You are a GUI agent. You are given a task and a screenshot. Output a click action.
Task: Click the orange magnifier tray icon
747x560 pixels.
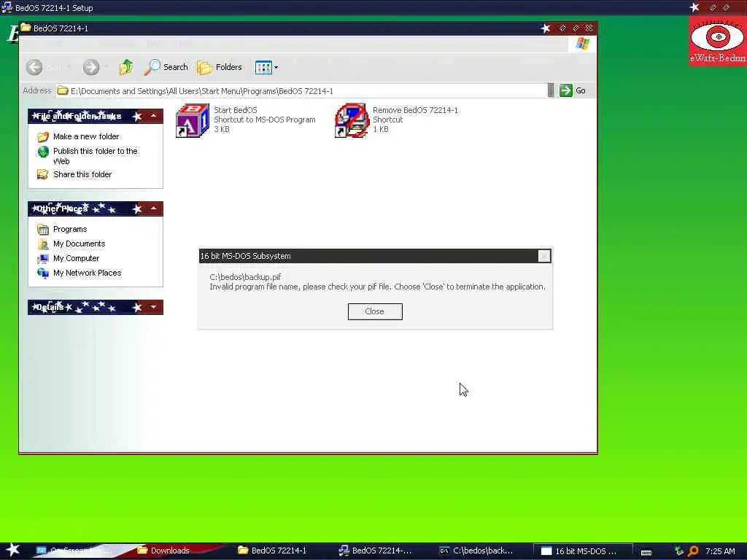coord(694,551)
